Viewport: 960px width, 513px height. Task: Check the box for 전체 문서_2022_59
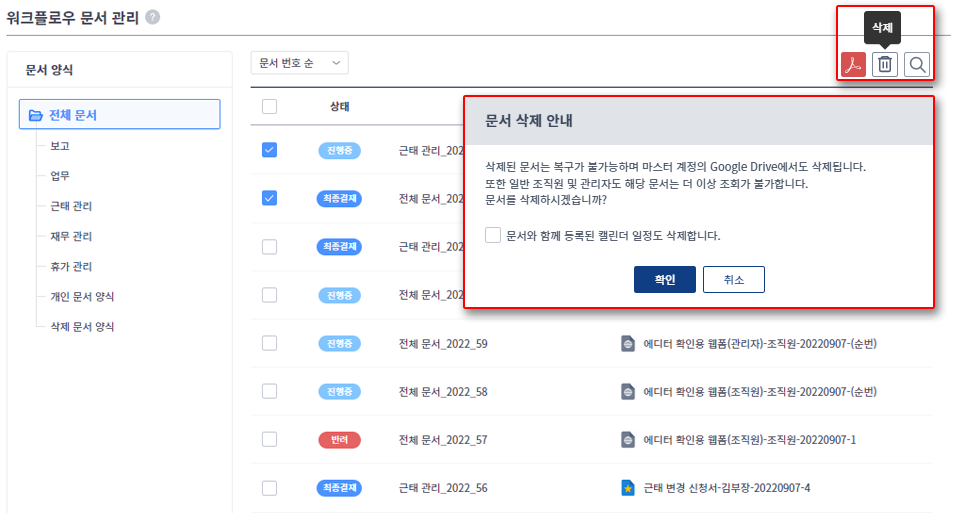[269, 343]
